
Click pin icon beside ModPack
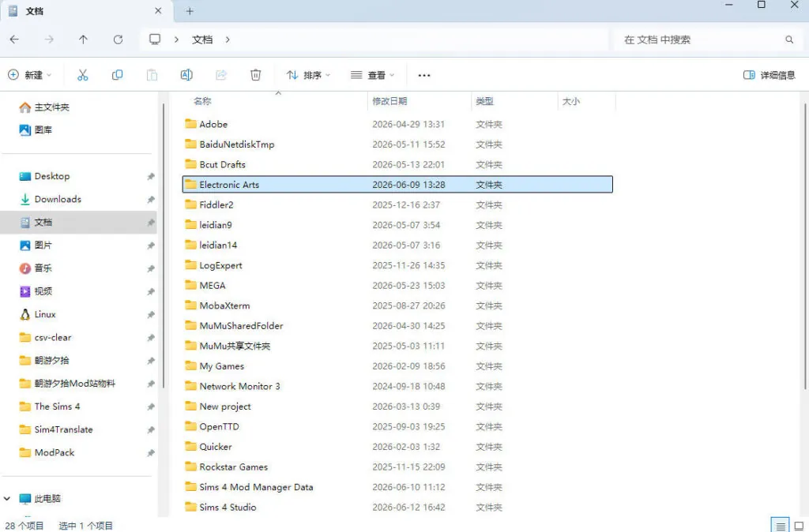tap(151, 452)
